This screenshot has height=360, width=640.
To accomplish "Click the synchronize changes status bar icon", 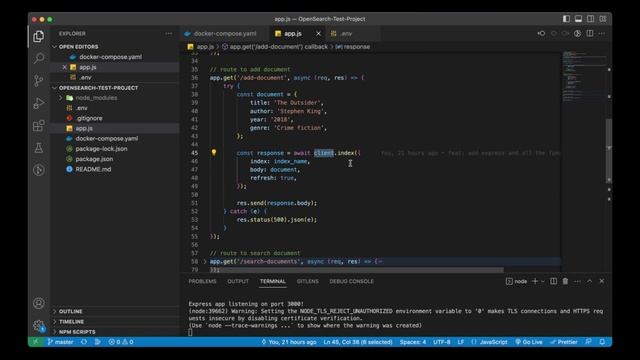I will point(84,342).
